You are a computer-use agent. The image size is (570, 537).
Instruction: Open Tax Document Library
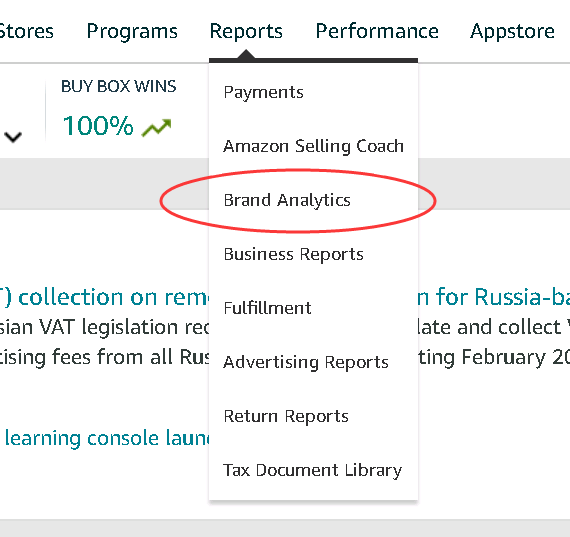[x=313, y=470]
